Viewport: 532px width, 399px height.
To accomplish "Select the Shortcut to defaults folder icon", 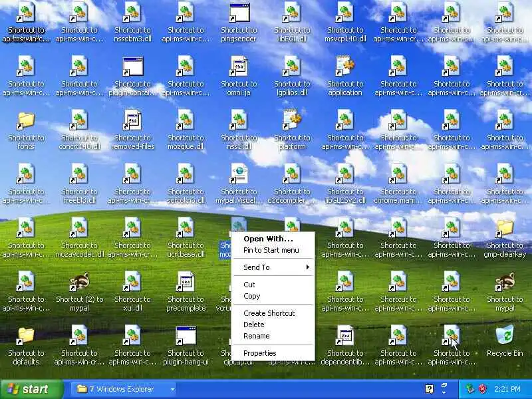I will pos(26,346).
